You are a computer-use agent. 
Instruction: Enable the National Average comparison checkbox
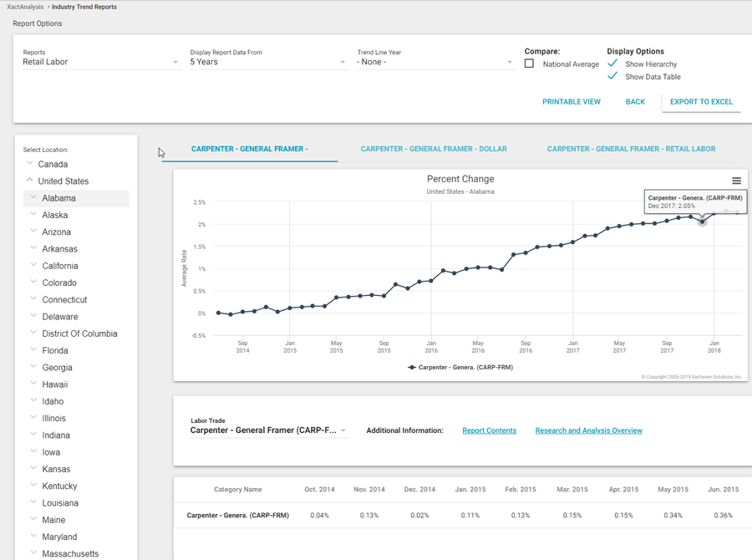coord(529,64)
